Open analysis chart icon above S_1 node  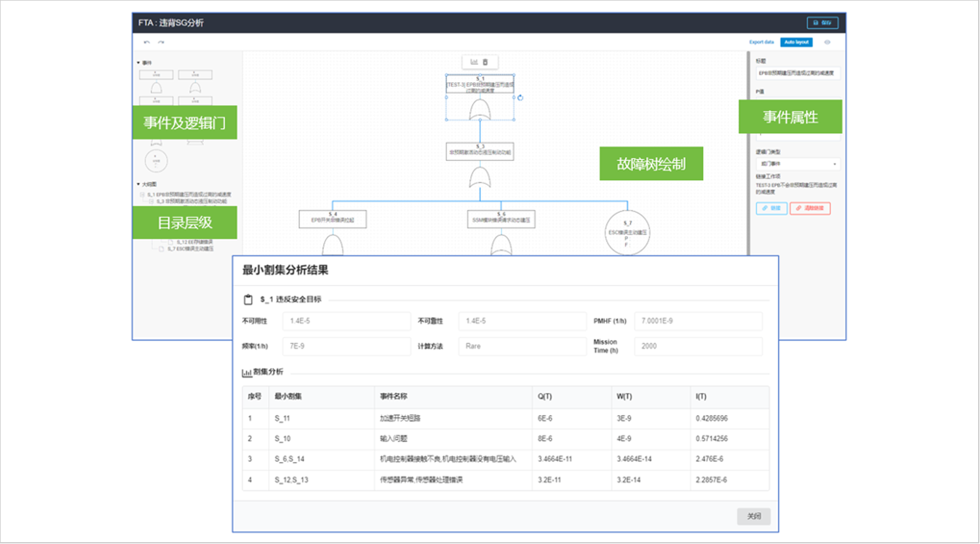coord(474,62)
